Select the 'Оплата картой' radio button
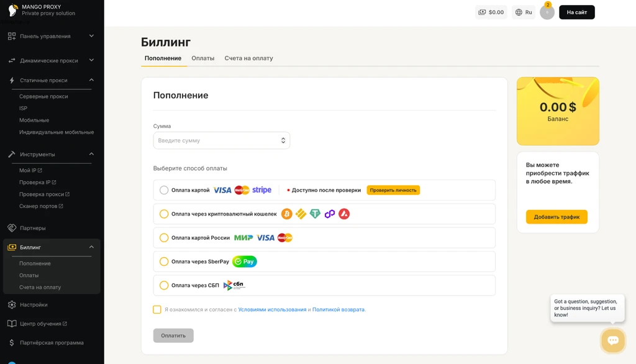This screenshot has width=636, height=364. coord(164,190)
